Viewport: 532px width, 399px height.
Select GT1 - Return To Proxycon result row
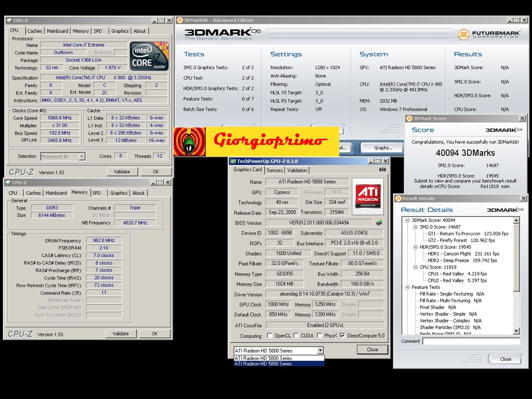pyautogui.click(x=468, y=233)
